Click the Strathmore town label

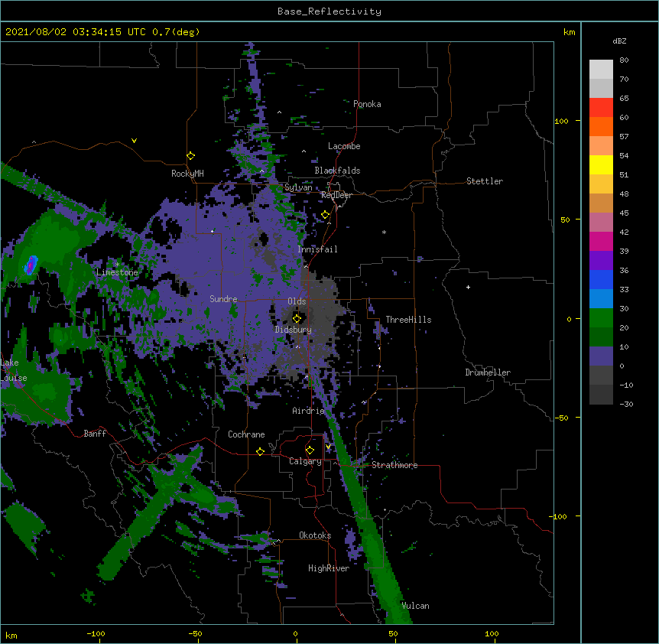pyautogui.click(x=394, y=465)
